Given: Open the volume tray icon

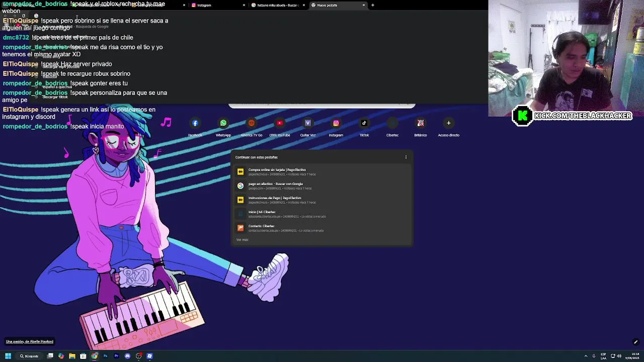Looking at the screenshot, I should point(619,356).
